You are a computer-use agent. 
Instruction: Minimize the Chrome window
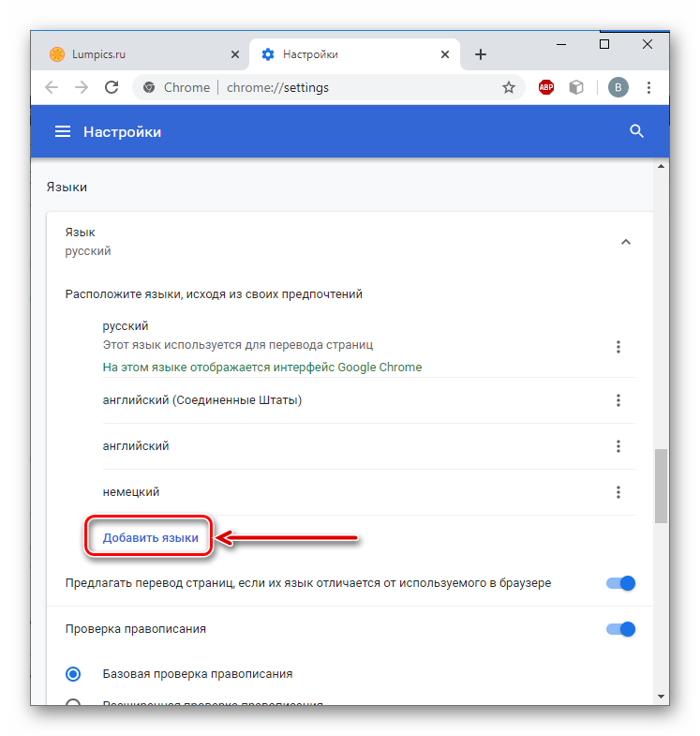point(561,44)
